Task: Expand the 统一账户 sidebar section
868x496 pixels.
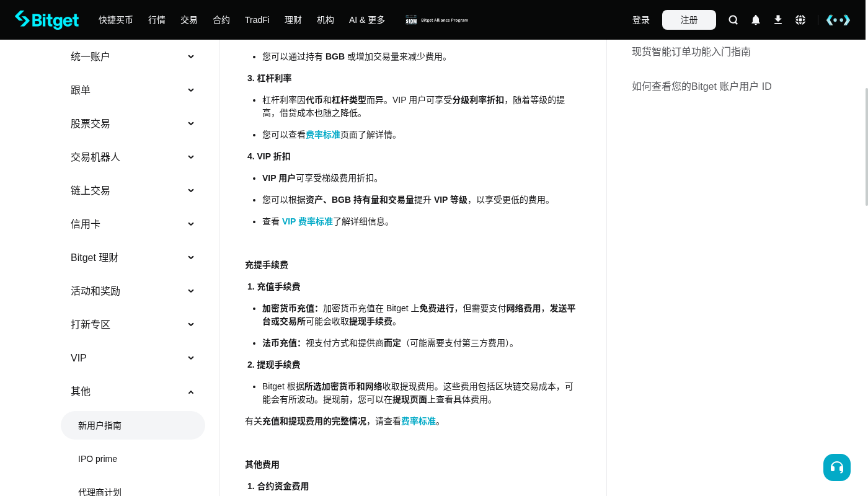Action: 133,56
